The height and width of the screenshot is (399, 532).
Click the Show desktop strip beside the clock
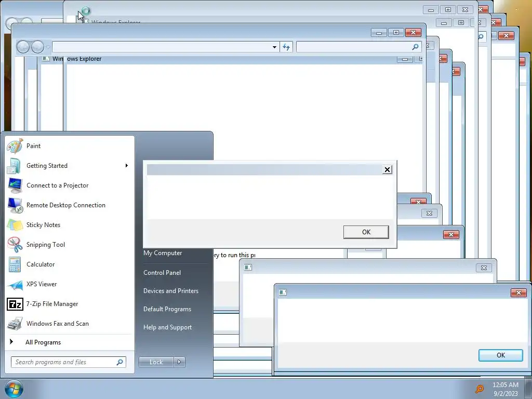pyautogui.click(x=528, y=389)
